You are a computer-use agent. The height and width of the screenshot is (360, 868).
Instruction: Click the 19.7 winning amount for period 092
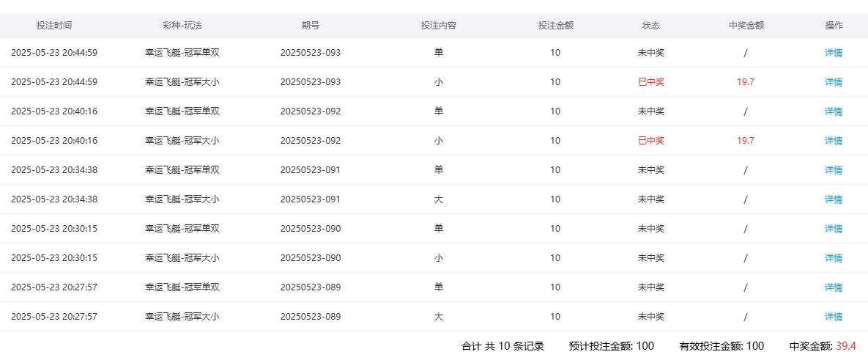click(746, 141)
